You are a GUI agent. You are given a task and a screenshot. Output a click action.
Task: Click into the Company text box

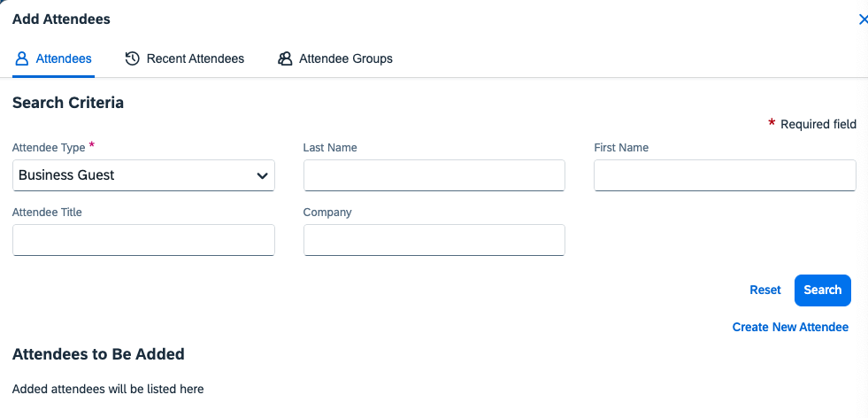434,240
